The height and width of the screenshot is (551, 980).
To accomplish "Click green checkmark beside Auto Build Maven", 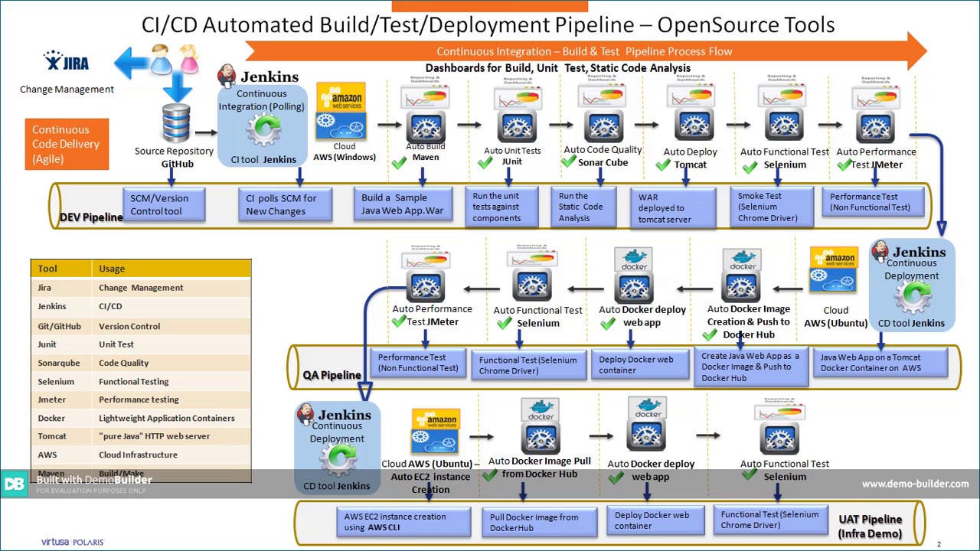I will coord(400,163).
